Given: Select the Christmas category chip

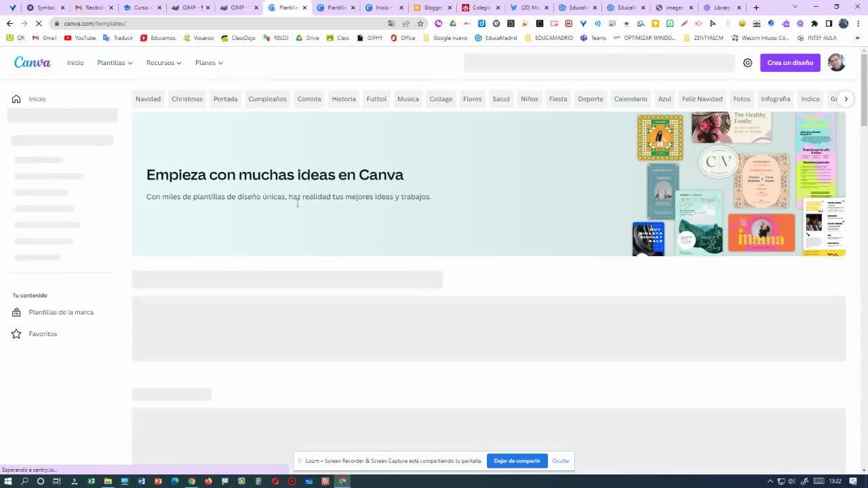Looking at the screenshot, I should point(187,99).
